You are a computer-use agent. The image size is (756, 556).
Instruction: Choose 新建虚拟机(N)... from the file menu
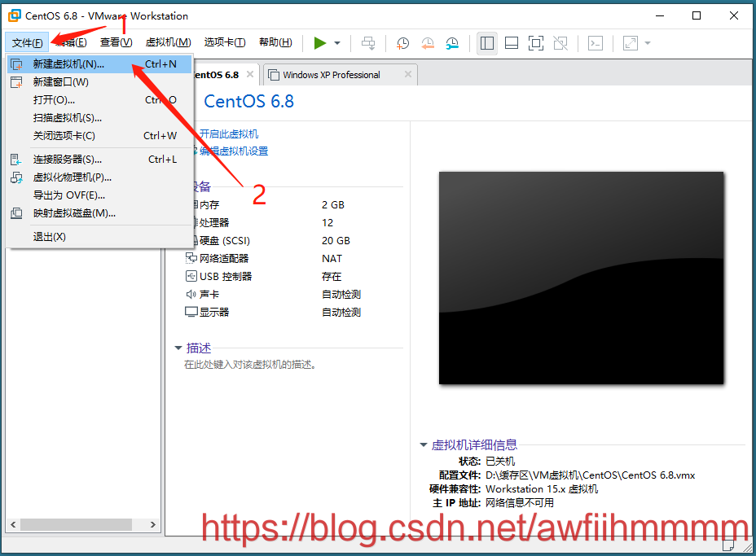point(100,64)
